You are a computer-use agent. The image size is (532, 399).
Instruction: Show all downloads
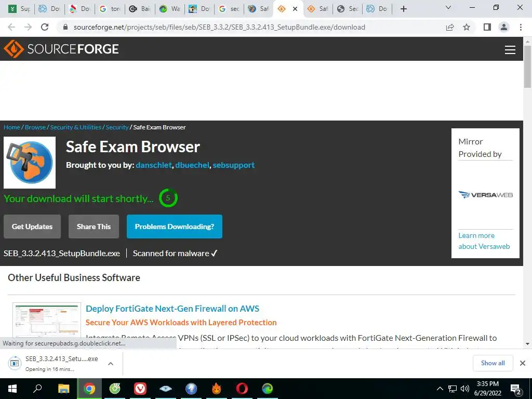493,363
